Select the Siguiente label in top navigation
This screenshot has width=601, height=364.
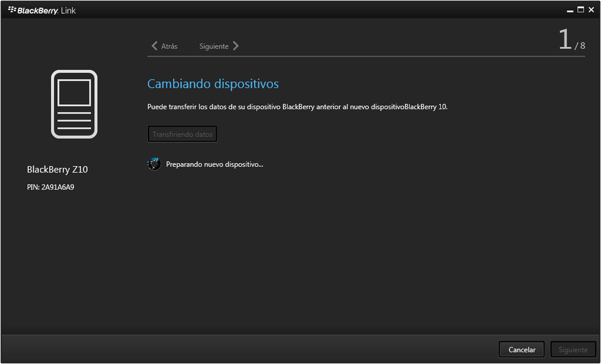[214, 46]
